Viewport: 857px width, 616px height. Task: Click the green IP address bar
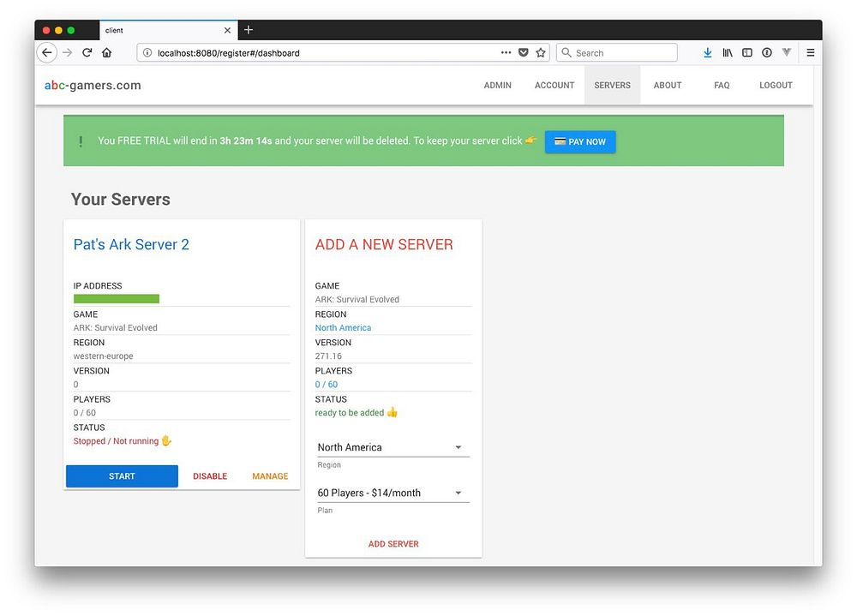coord(117,298)
